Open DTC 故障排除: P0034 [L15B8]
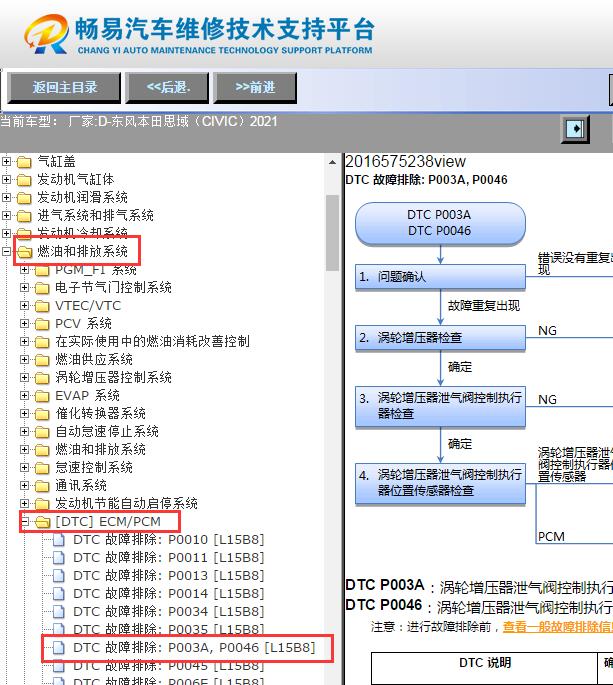Screen dimensions: 613x685 tap(169, 612)
